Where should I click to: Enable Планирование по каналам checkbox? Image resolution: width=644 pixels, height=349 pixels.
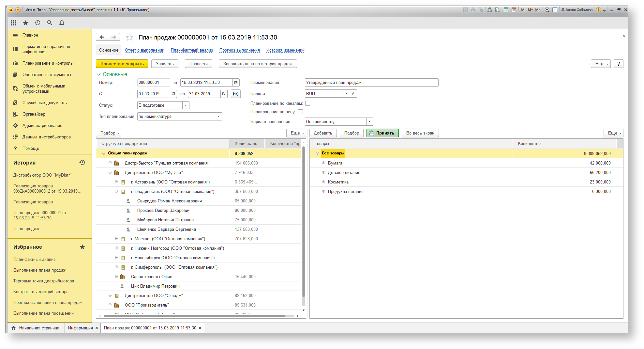click(x=307, y=103)
